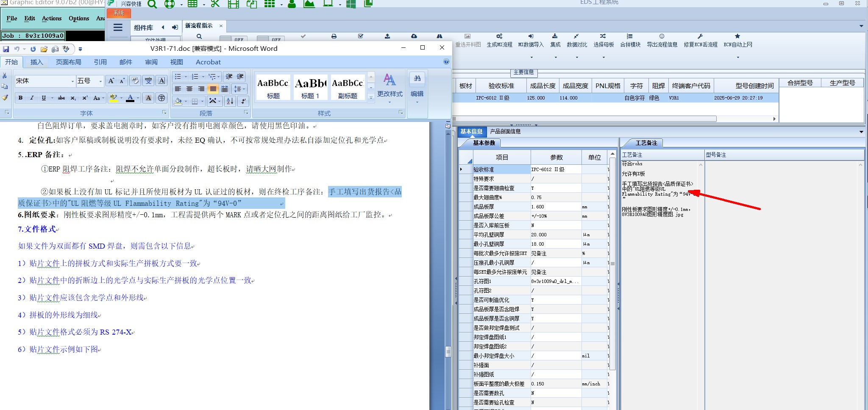868x410 pixels.
Task: Shrink font size with the A-down icon
Action: 122,81
